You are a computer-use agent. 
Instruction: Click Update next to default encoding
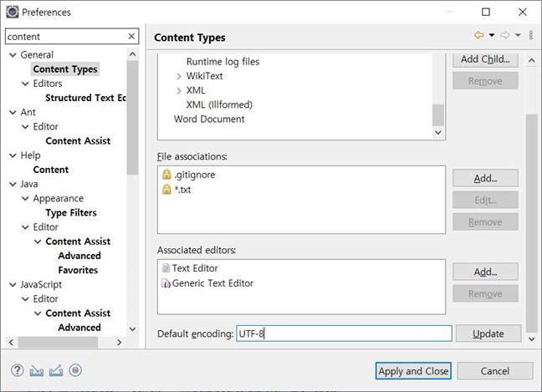click(488, 333)
